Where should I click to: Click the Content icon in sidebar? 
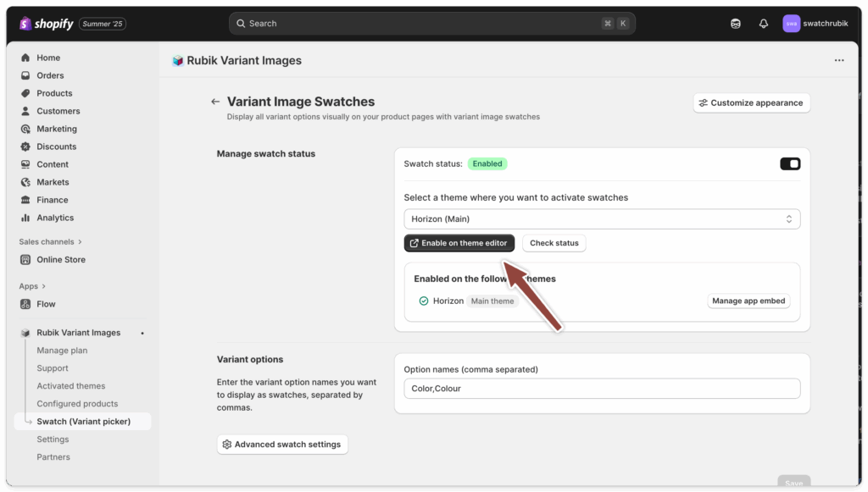[25, 164]
